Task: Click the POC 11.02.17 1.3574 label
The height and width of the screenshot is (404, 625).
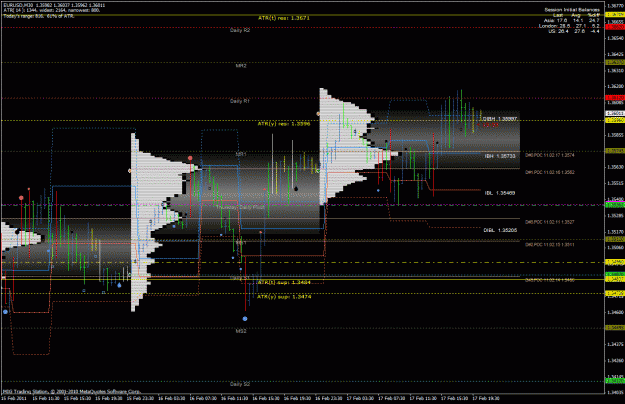Action: click(550, 155)
